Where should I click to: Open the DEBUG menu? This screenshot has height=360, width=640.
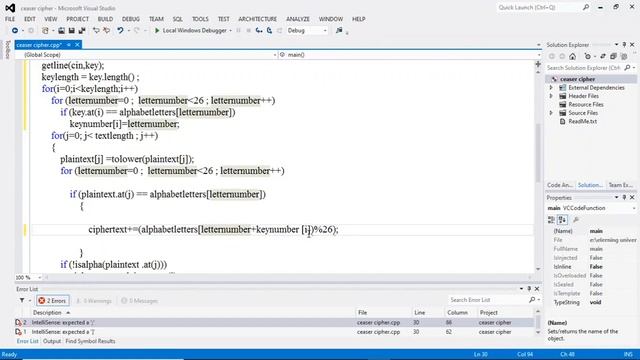pyautogui.click(x=131, y=19)
